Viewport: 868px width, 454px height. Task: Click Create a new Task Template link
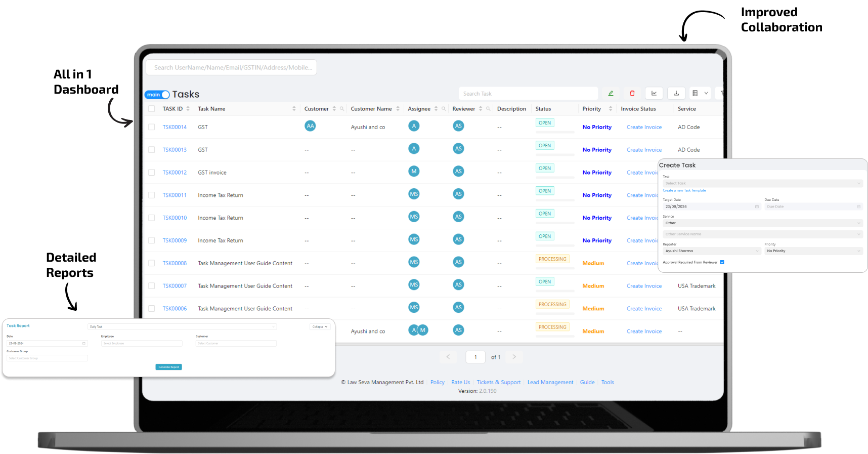coord(684,191)
